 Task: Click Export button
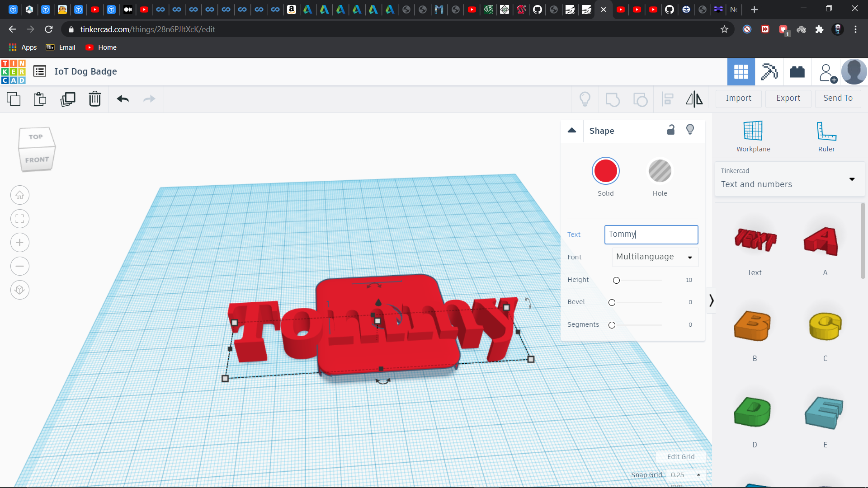pos(788,98)
